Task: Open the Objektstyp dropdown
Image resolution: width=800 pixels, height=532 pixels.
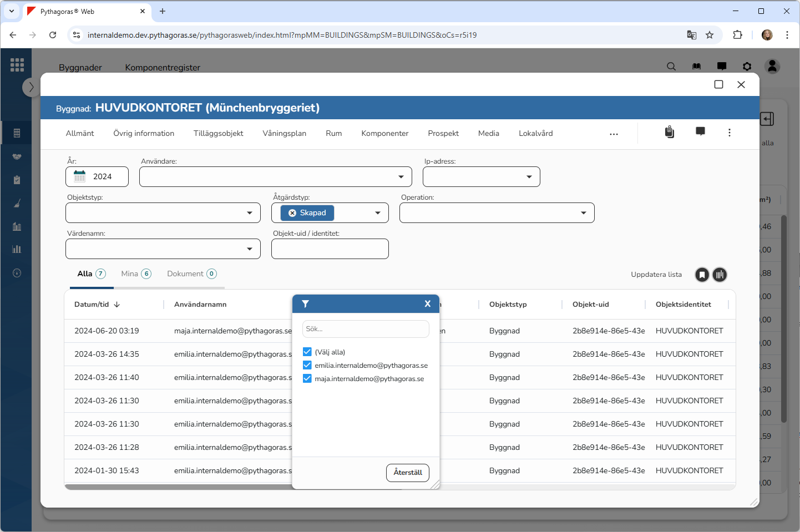Action: click(249, 213)
